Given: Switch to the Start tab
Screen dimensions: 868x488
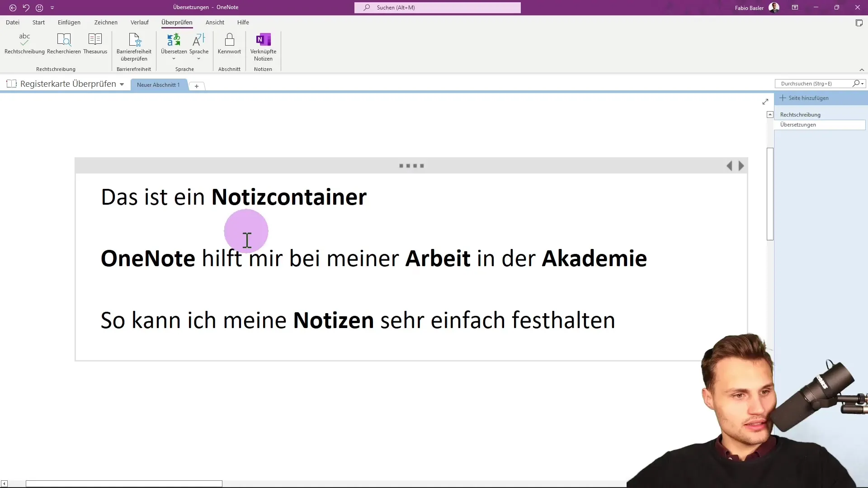Looking at the screenshot, I should click(x=38, y=22).
